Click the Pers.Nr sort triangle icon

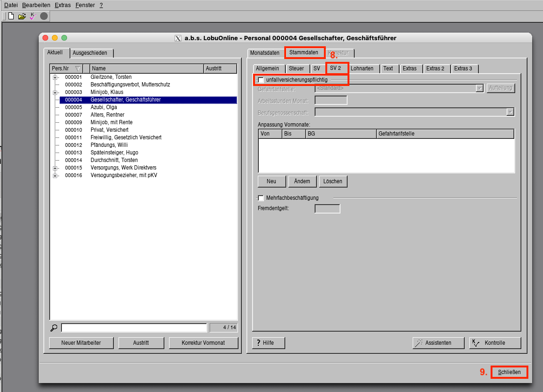click(78, 68)
